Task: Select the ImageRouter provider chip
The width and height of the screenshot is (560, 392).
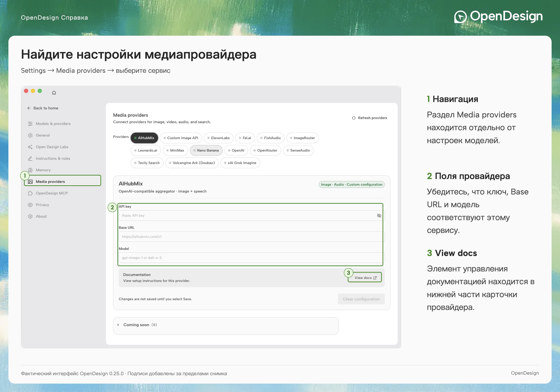Action: click(x=302, y=138)
